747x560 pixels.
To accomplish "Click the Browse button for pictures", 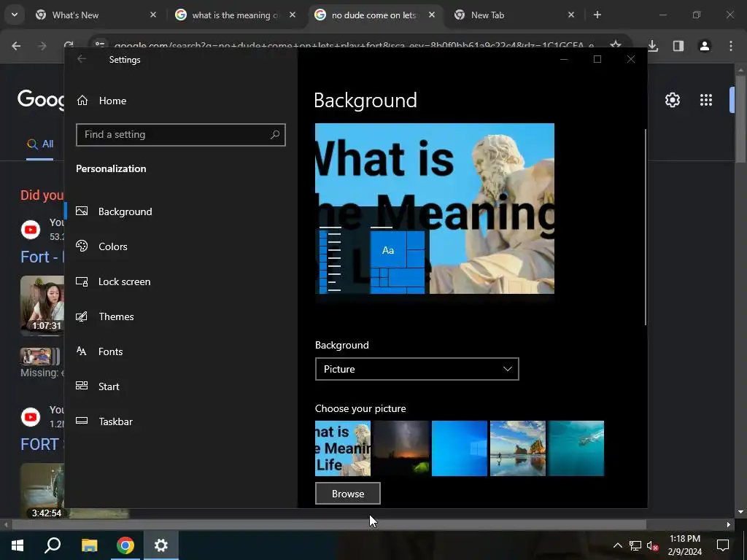I will [348, 494].
